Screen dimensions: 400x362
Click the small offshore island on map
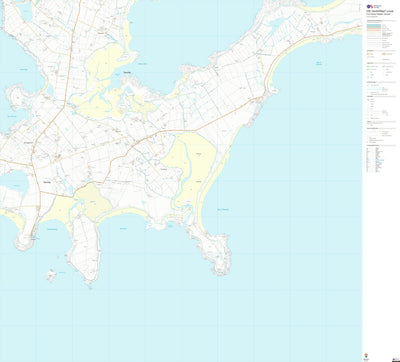pyautogui.click(x=51, y=276)
